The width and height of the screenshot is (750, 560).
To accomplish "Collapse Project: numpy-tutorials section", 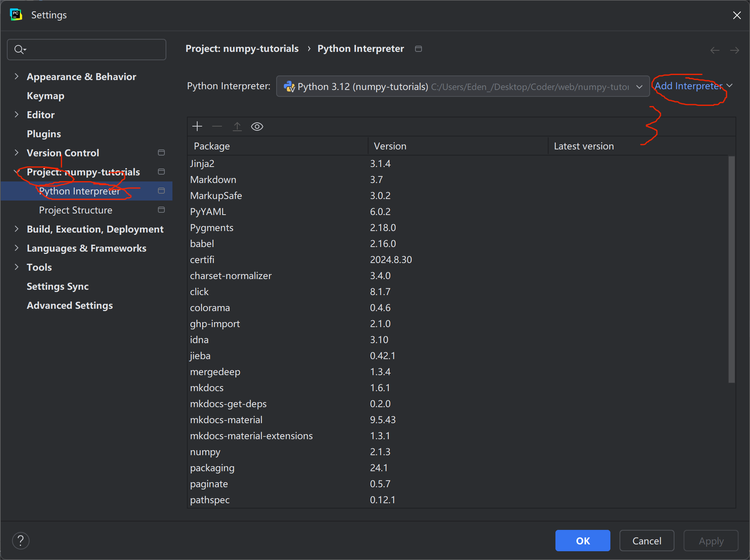I will (16, 172).
